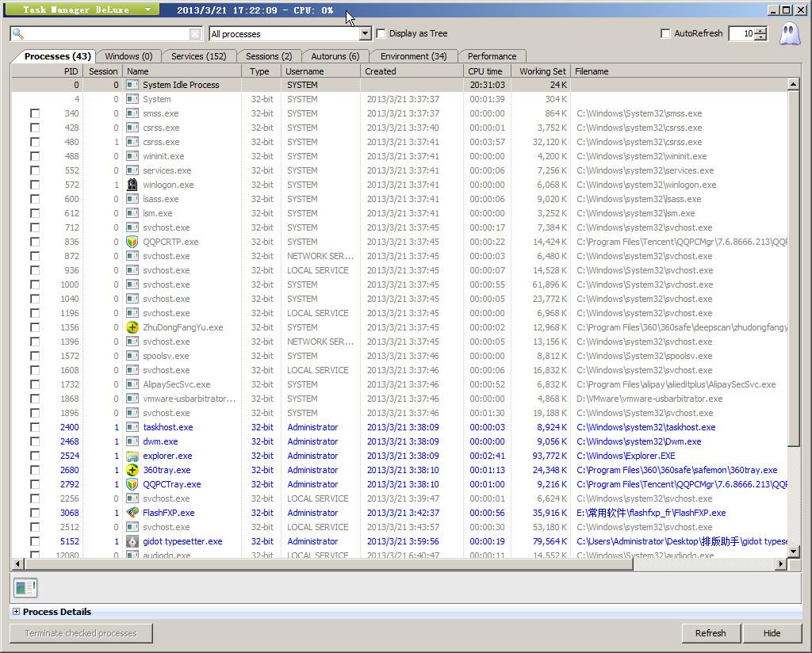Click the ZhuDongFangYu.exe green icon
The image size is (812, 653).
pyautogui.click(x=132, y=327)
